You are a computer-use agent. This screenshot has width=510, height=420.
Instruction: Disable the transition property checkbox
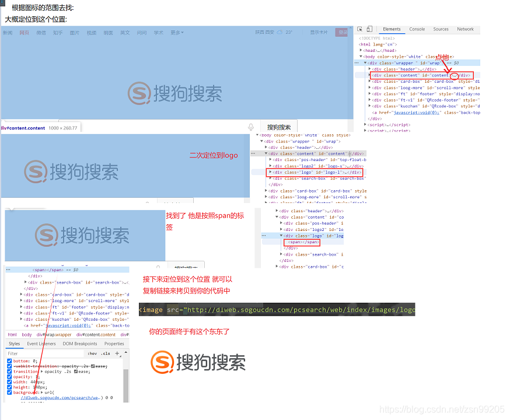point(9,372)
